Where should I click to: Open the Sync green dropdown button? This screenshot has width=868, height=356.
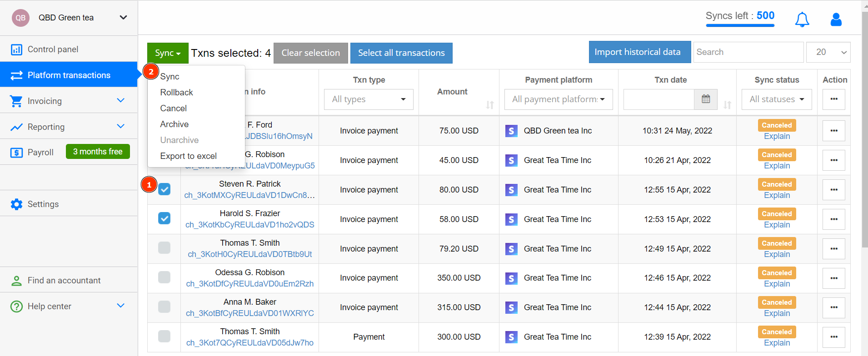(x=168, y=53)
